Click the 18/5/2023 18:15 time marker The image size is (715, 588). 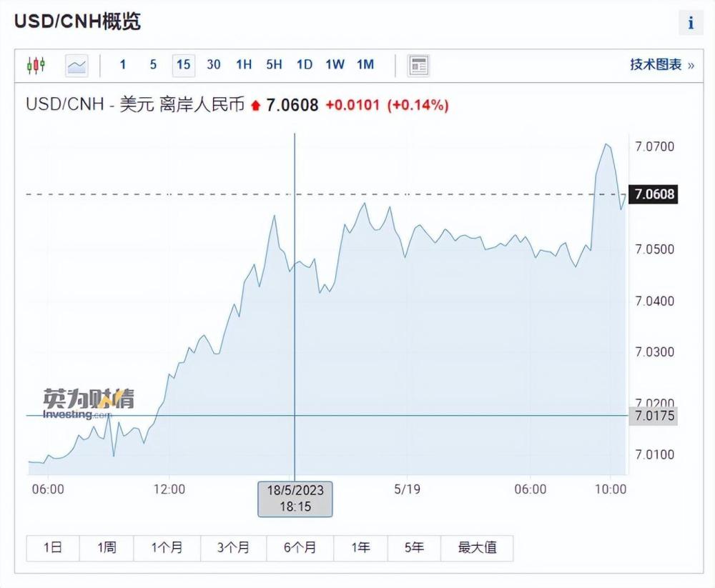pyautogui.click(x=295, y=498)
